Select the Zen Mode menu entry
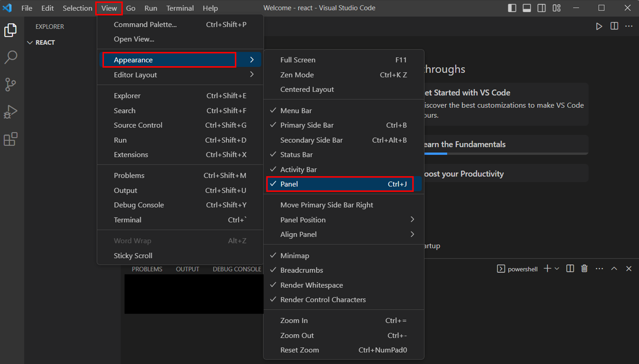 pyautogui.click(x=297, y=75)
